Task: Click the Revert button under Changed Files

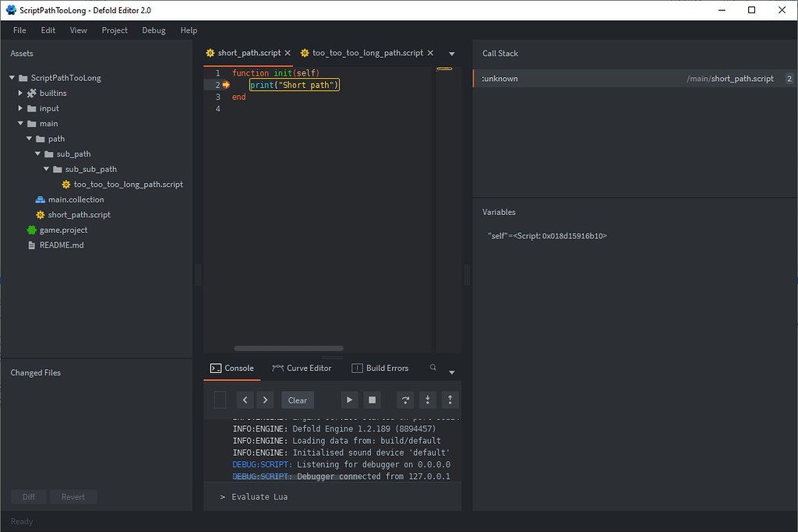Action: [72, 496]
